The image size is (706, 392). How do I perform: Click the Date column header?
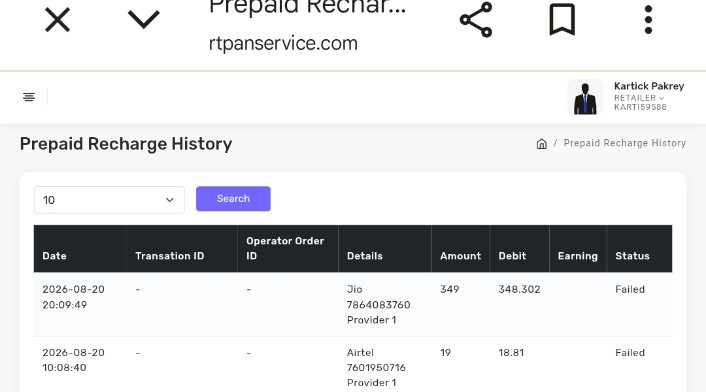[x=54, y=256]
